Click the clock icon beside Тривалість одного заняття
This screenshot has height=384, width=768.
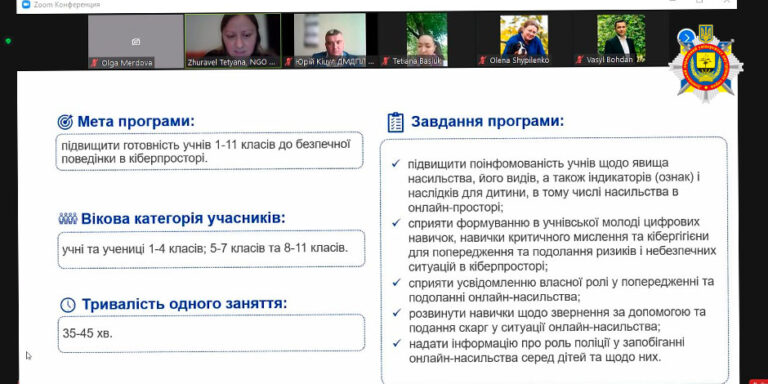click(68, 305)
